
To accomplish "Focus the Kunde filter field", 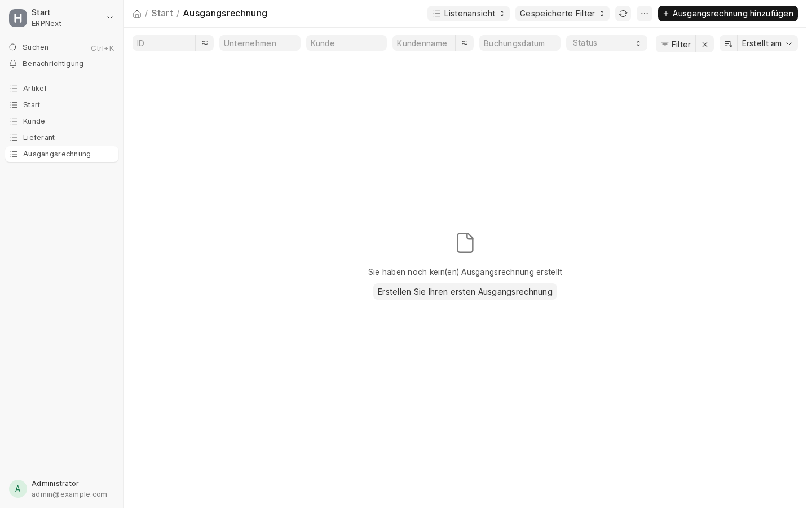I will tap(346, 43).
